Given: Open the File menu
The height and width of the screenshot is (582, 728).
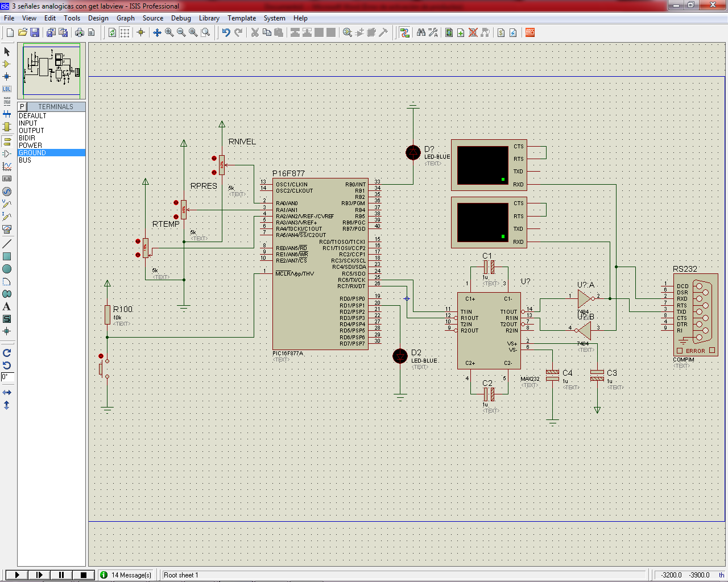Looking at the screenshot, I should pyautogui.click(x=9, y=18).
